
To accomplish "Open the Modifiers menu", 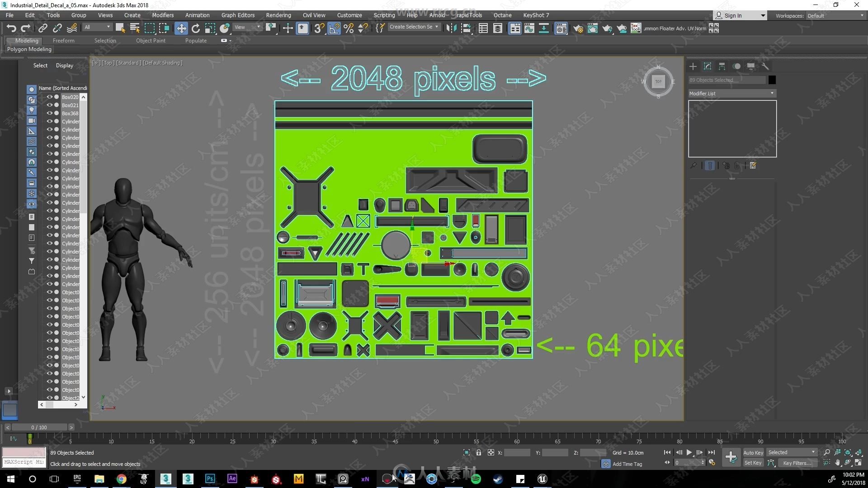I will click(163, 15).
